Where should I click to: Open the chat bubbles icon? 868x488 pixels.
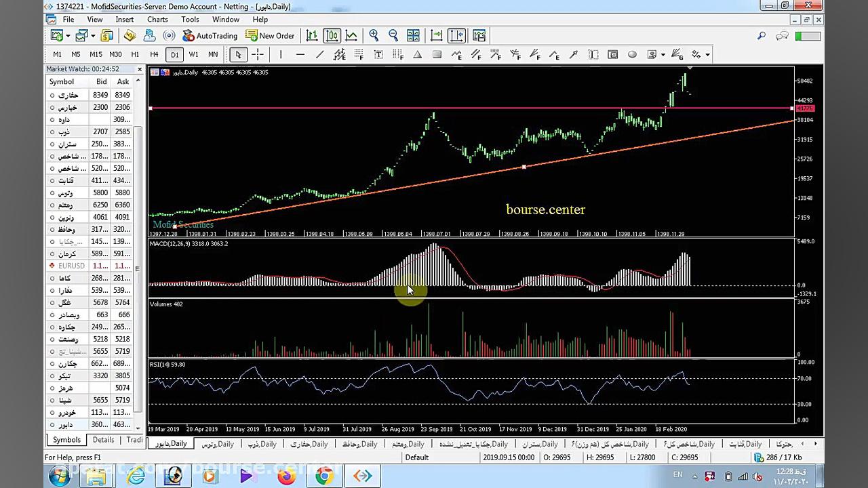click(783, 36)
